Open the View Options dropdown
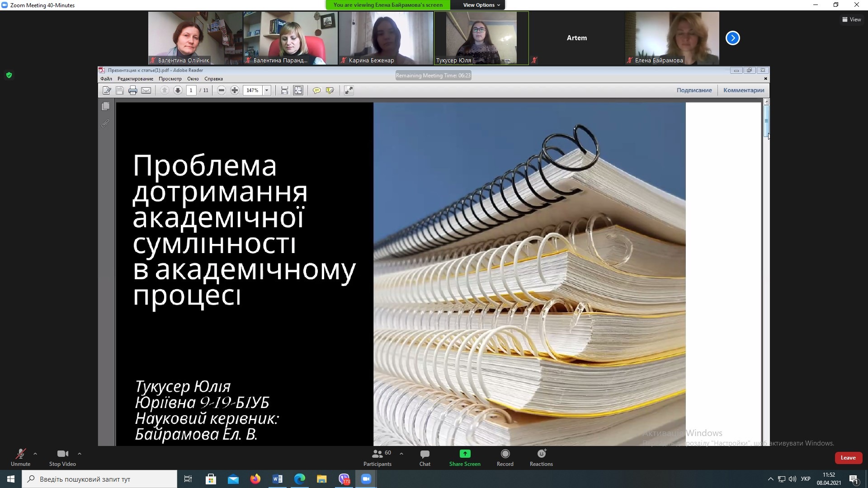Image resolution: width=868 pixels, height=488 pixels. point(481,5)
